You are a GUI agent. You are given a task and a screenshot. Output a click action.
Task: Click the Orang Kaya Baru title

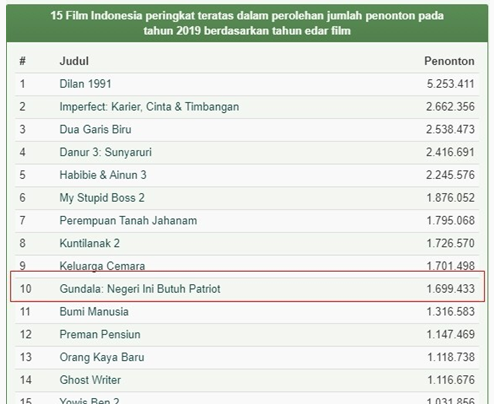click(102, 357)
